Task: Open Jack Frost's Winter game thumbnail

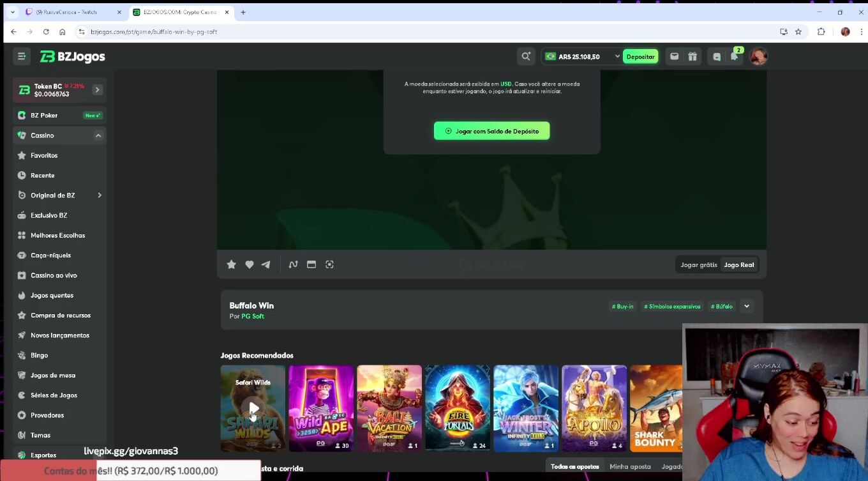Action: pyautogui.click(x=526, y=408)
